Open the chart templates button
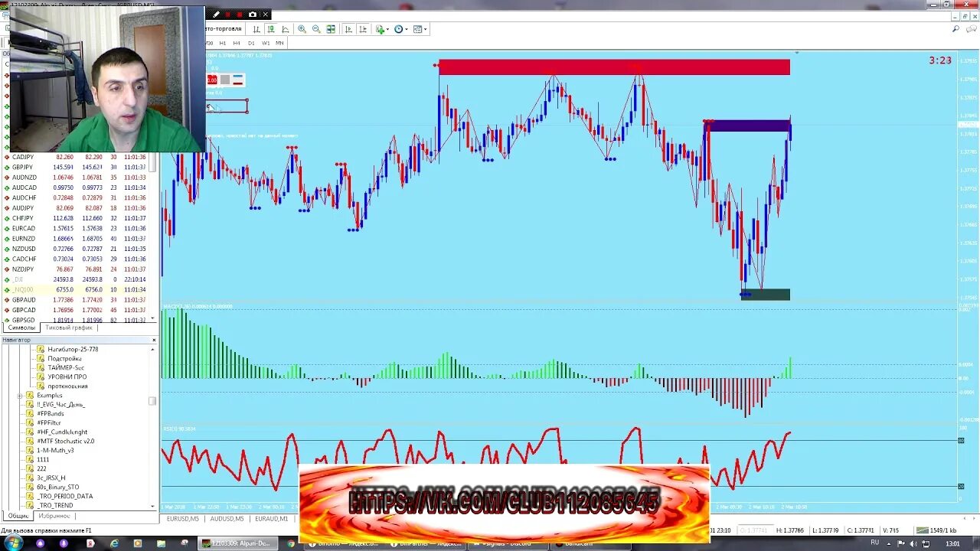The height and width of the screenshot is (551, 980). 417,29
